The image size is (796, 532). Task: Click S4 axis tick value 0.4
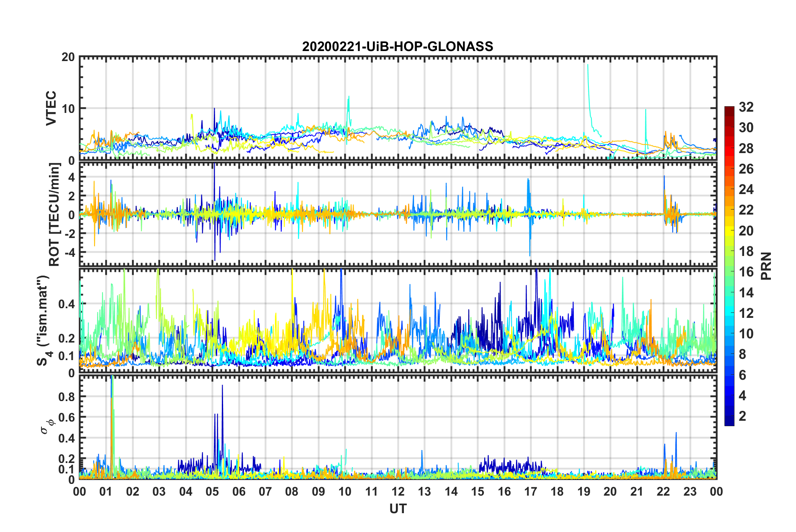click(x=67, y=304)
